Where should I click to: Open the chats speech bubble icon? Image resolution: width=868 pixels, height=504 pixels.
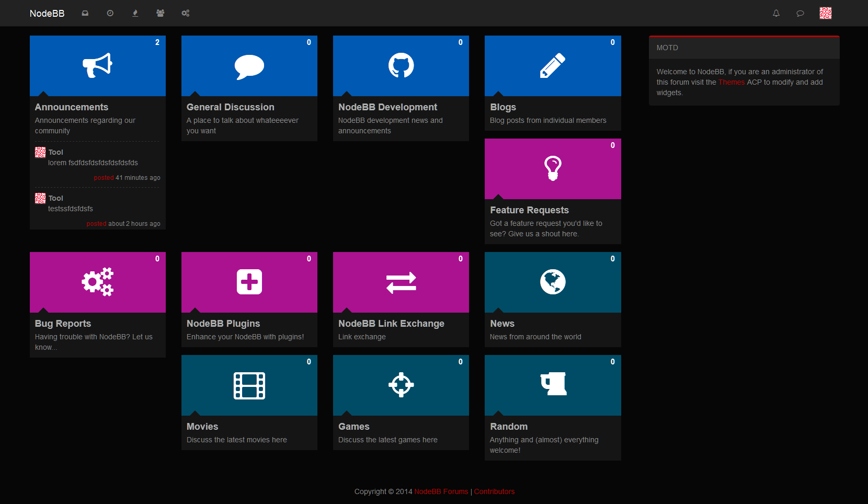[800, 13]
